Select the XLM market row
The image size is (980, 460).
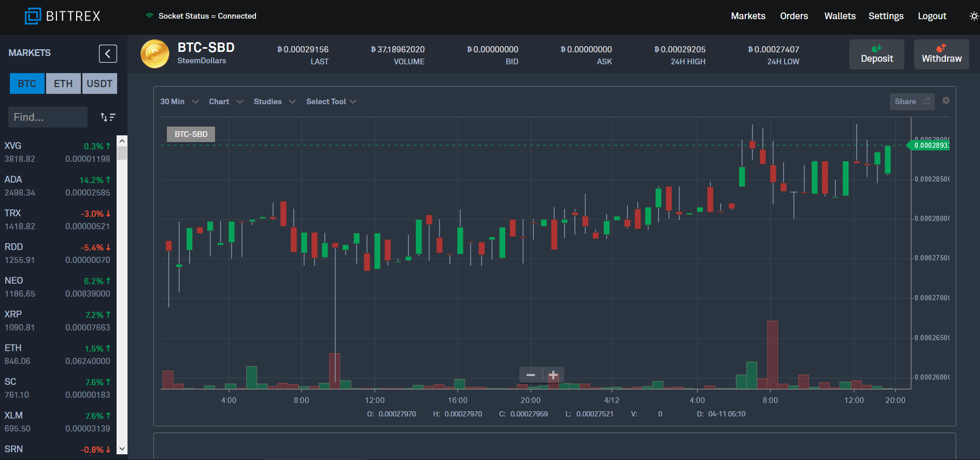[58, 422]
